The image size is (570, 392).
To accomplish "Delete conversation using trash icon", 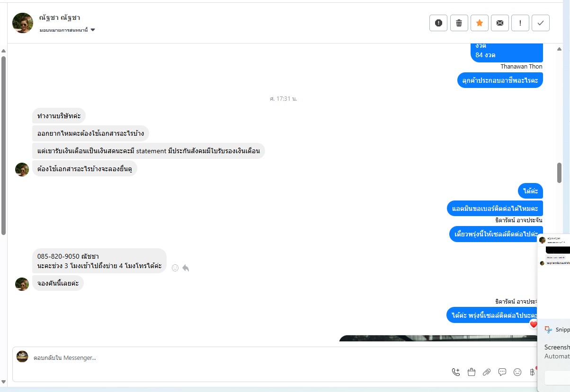I will pyautogui.click(x=459, y=23).
